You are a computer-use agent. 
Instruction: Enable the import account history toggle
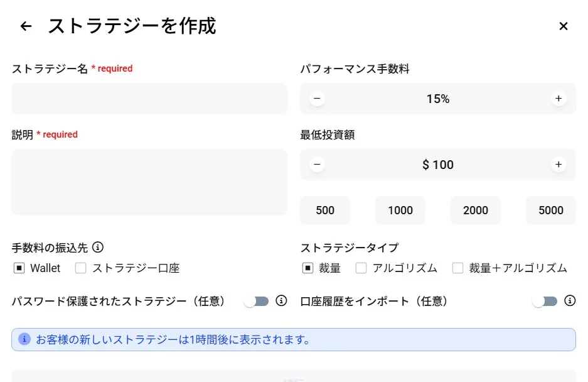545,302
